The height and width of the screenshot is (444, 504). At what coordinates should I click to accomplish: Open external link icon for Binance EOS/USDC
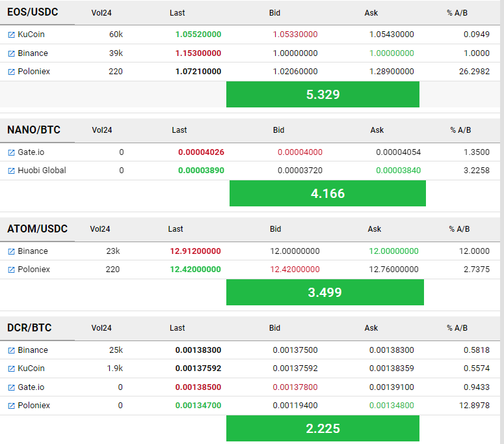click(x=11, y=53)
